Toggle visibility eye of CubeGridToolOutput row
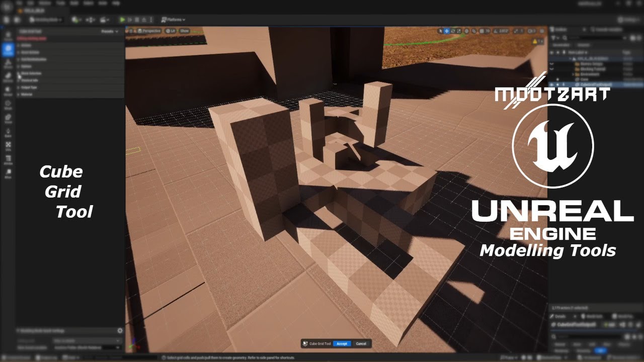Screen dimensions: 644x362 [551, 84]
